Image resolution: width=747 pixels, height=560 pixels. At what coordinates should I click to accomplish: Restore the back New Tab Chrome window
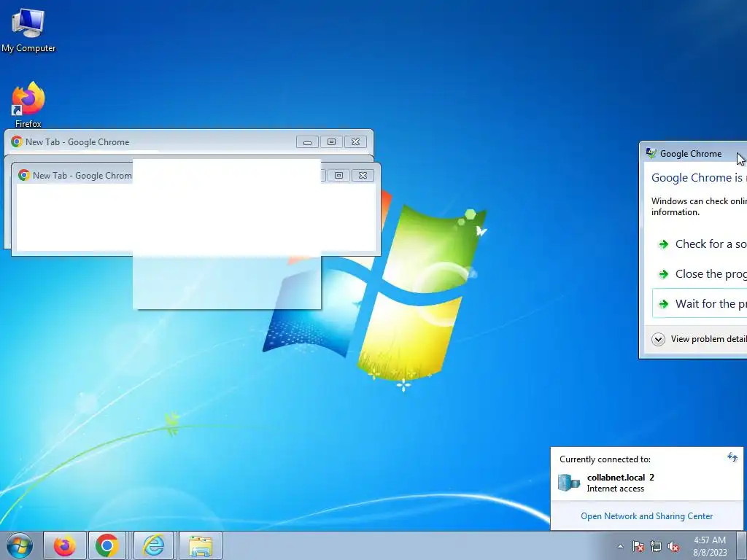point(332,142)
